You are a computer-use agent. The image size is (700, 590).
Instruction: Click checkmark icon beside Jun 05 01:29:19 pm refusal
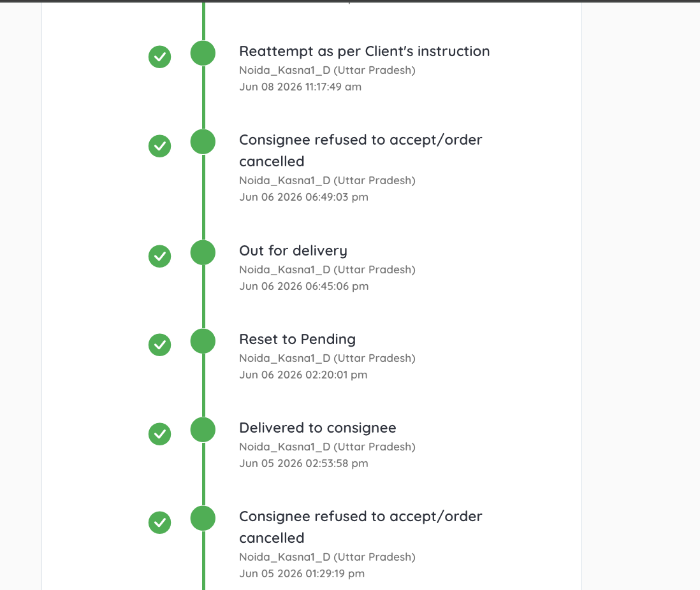tap(159, 522)
